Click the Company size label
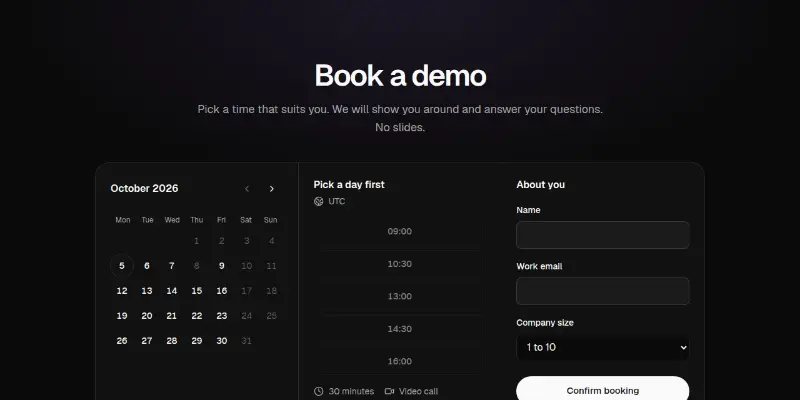800x400 pixels. click(x=545, y=323)
